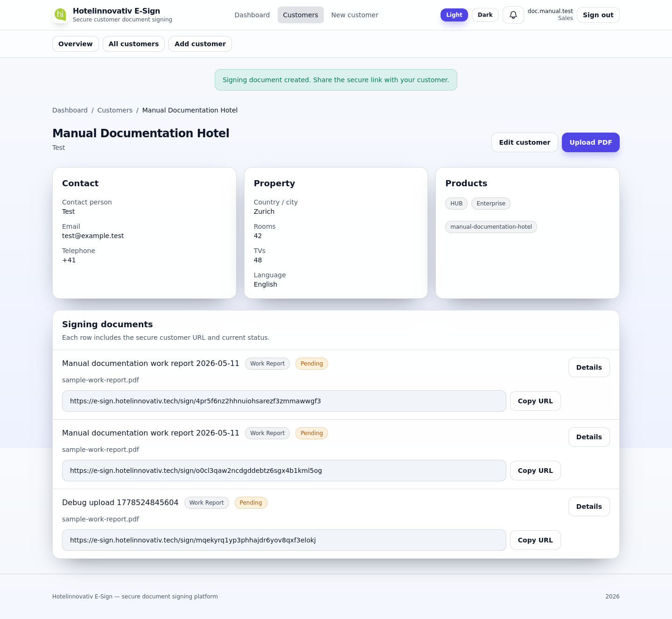Copy URL ending in 4b1kml5og

535,471
